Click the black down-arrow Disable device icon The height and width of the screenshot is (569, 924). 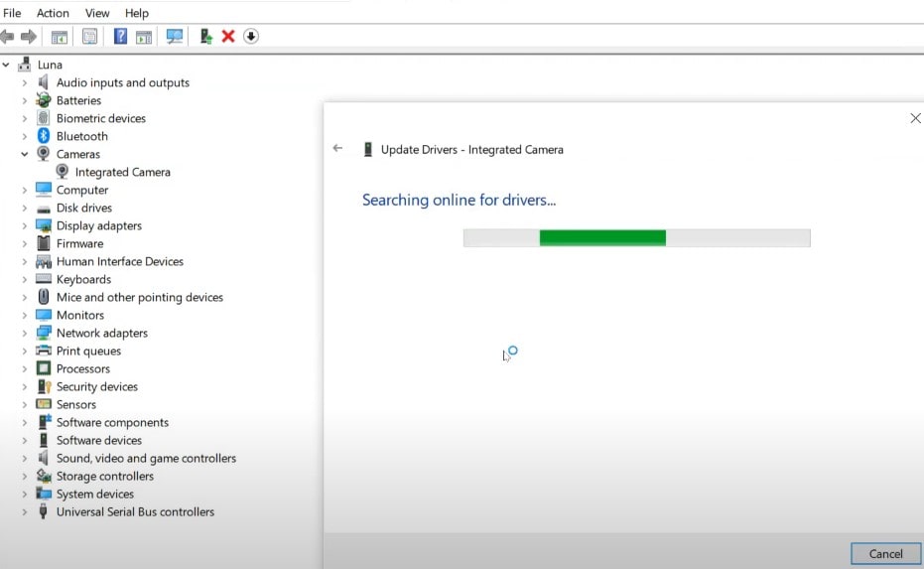point(251,37)
